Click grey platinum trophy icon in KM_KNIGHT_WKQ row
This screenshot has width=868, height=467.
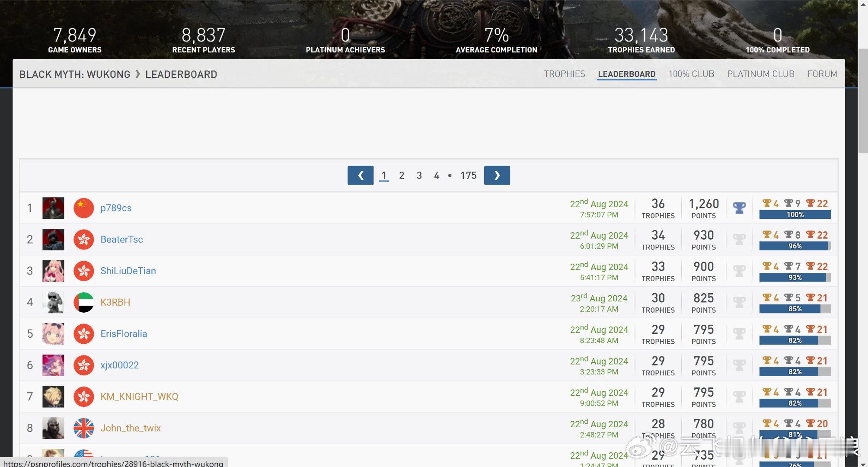(x=739, y=397)
